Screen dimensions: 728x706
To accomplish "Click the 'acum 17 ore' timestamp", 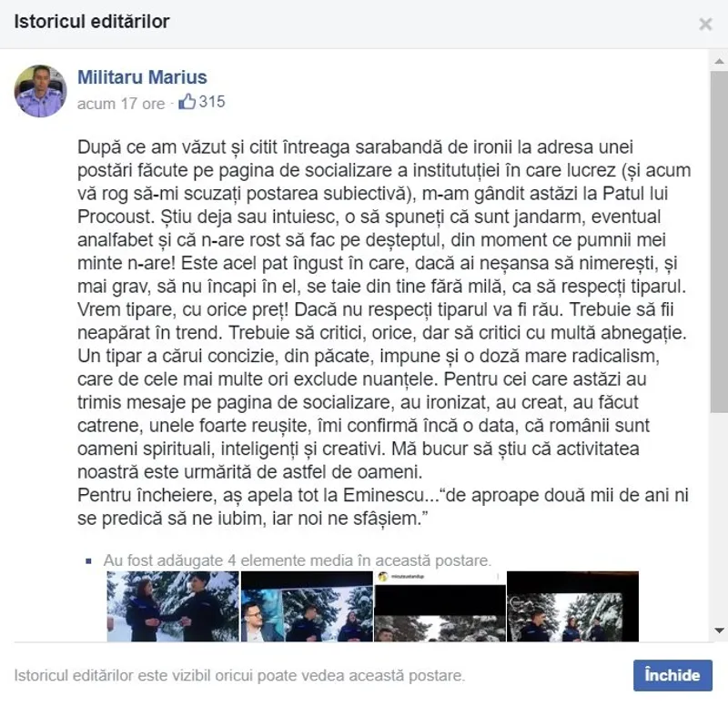I will pyautogui.click(x=121, y=104).
